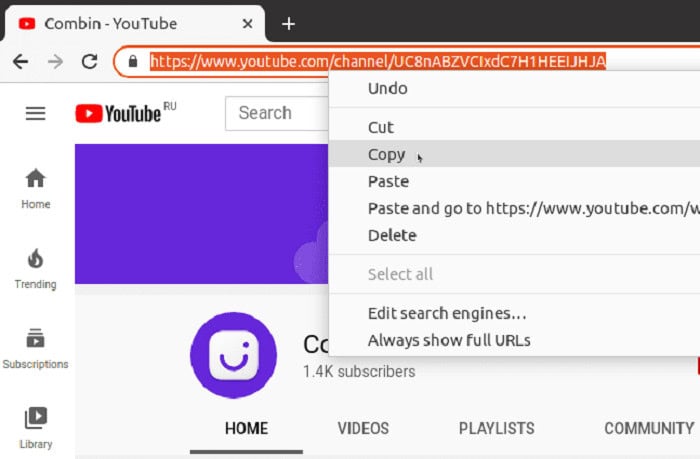Click the browser back arrow
Image resolution: width=700 pixels, height=459 pixels.
click(x=21, y=62)
